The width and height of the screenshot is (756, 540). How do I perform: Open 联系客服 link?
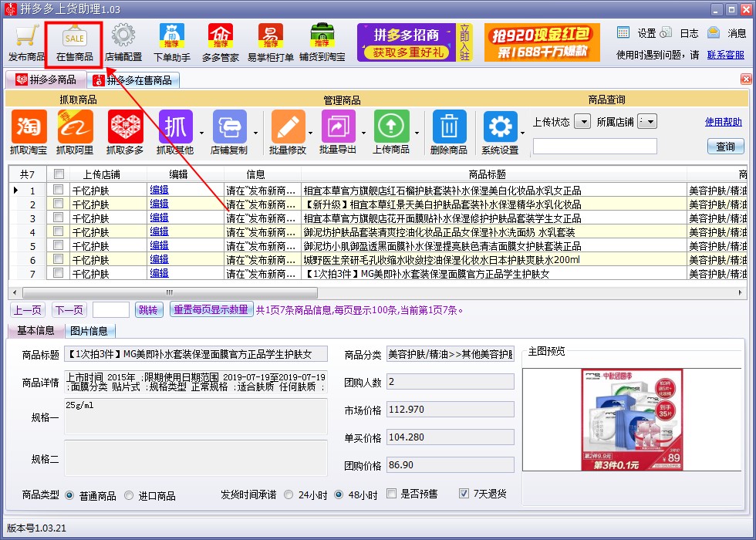point(726,55)
